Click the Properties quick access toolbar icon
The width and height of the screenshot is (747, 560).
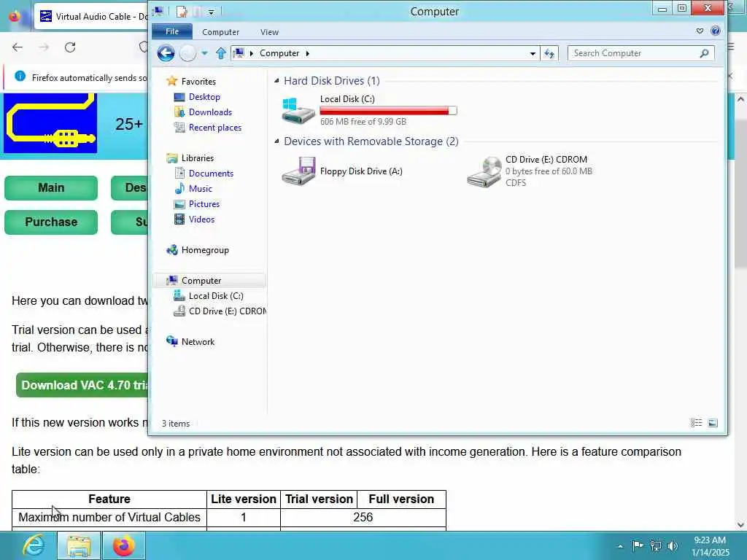click(182, 11)
